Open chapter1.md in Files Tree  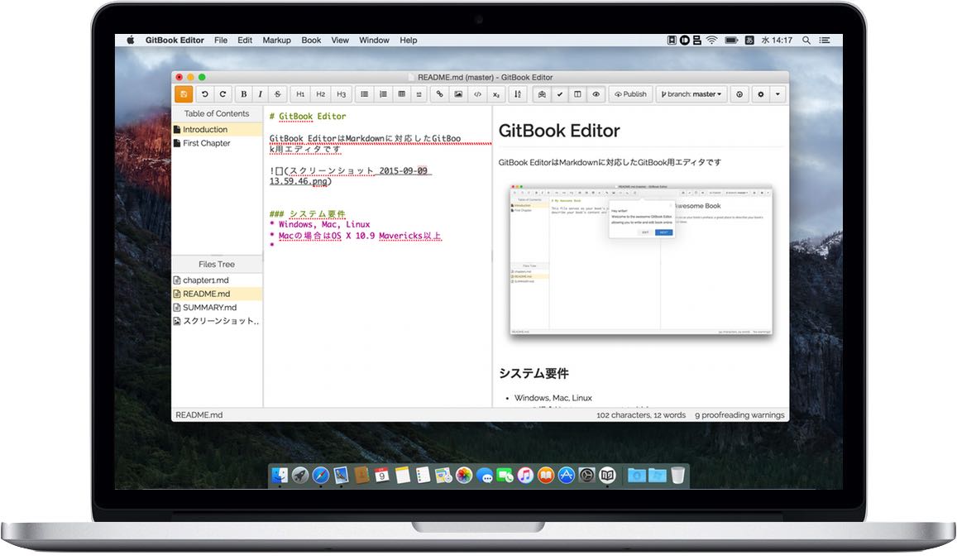click(218, 280)
